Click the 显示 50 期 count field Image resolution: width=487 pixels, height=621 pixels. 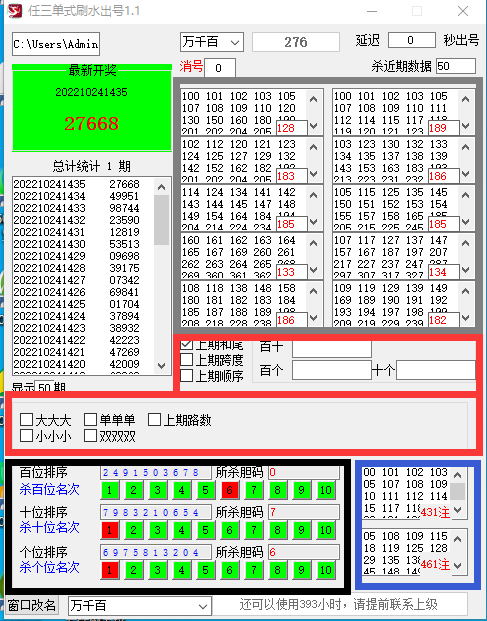[44, 386]
